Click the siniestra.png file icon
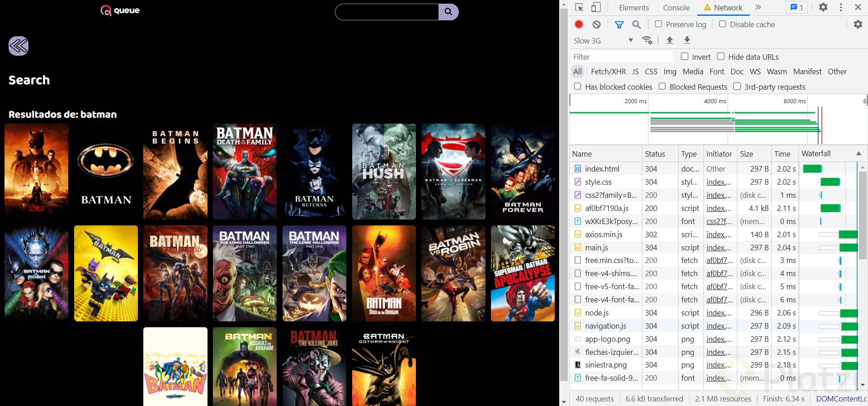This screenshot has width=868, height=406. tap(577, 365)
